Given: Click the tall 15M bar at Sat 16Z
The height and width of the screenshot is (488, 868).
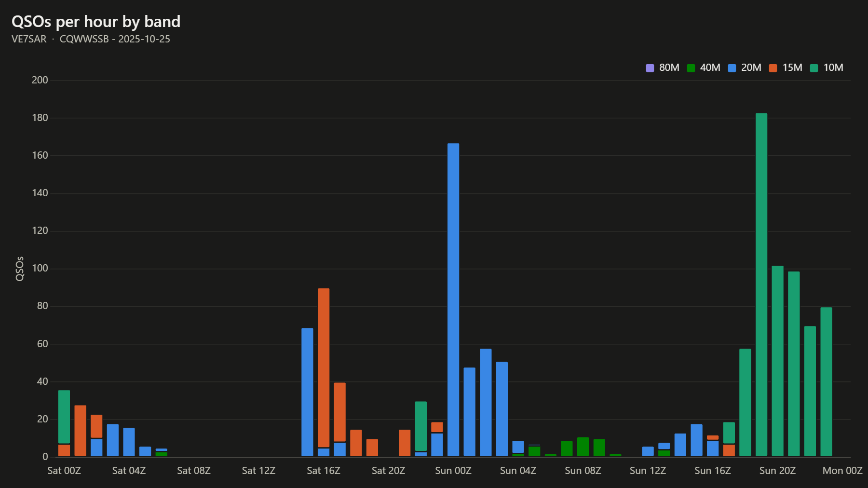Looking at the screenshot, I should [x=324, y=368].
